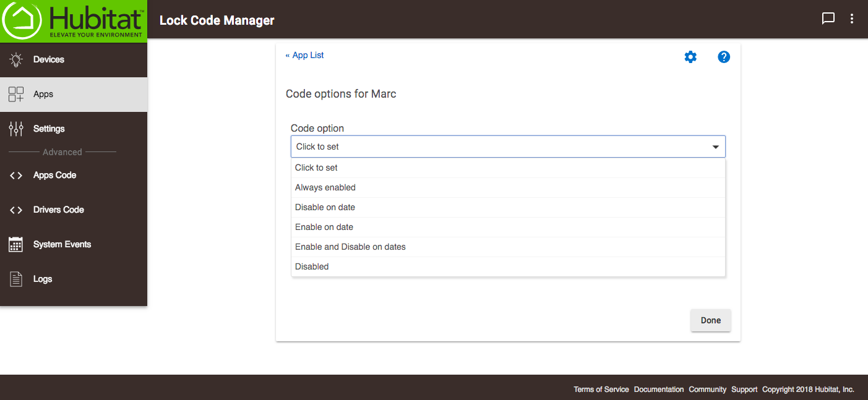Go to Drivers Code in sidebar

[x=58, y=210]
